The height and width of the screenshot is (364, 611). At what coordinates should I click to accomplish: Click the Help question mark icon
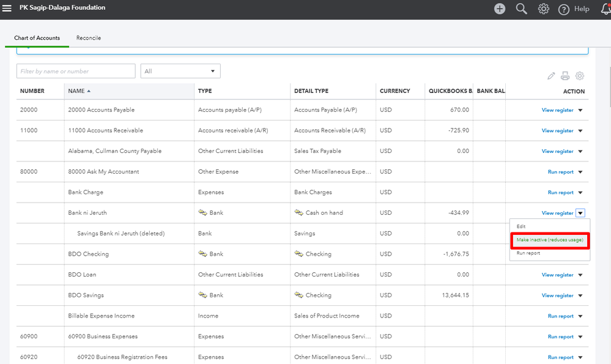coord(564,9)
